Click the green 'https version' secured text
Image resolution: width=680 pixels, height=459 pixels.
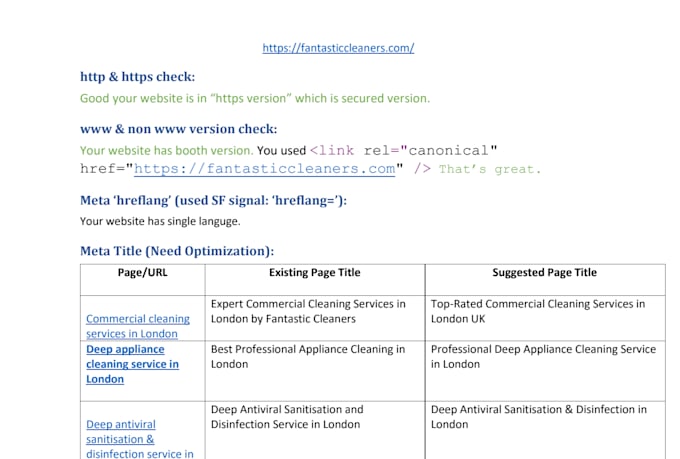(x=255, y=98)
